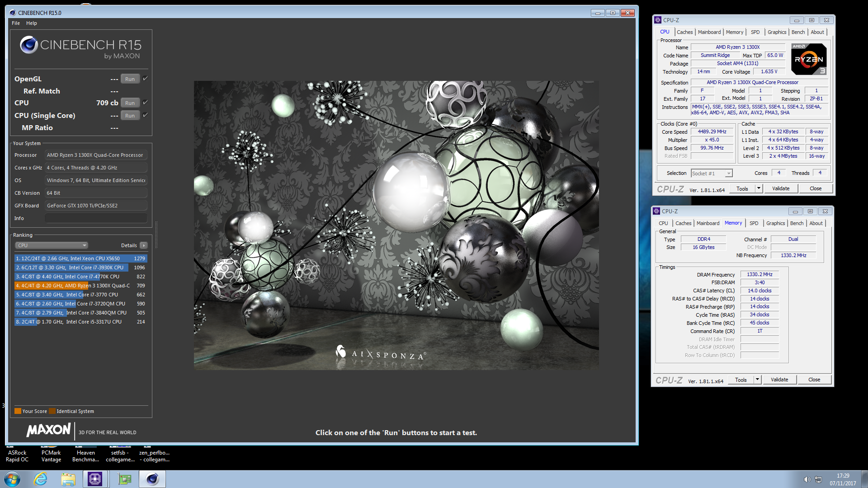Image resolution: width=868 pixels, height=488 pixels.
Task: Open ASRock Rapid OC desktop shortcut
Action: coord(17,455)
